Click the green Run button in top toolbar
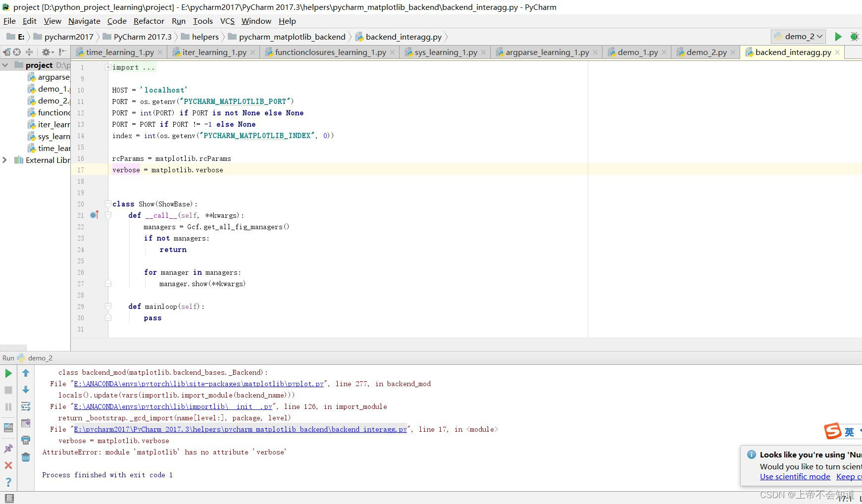 (x=838, y=37)
